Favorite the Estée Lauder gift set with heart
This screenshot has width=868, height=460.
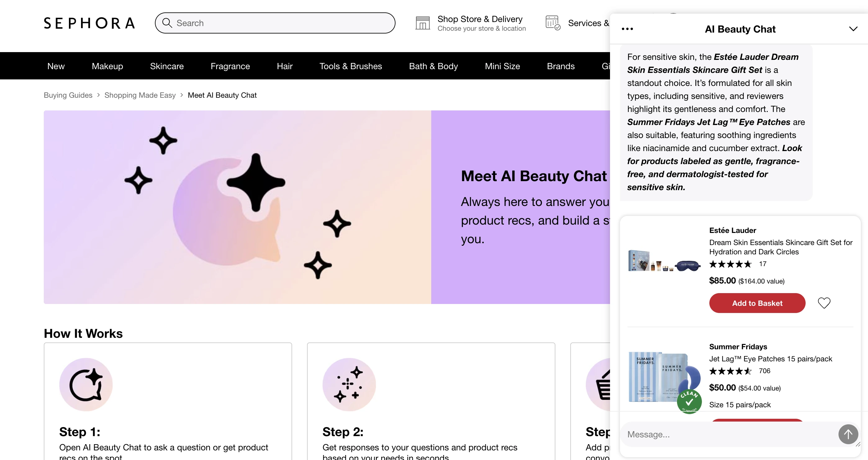(x=824, y=303)
